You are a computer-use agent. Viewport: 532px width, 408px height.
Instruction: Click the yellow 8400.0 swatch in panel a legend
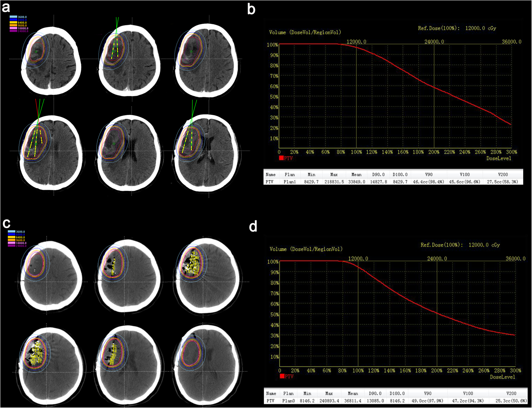(x=13, y=23)
